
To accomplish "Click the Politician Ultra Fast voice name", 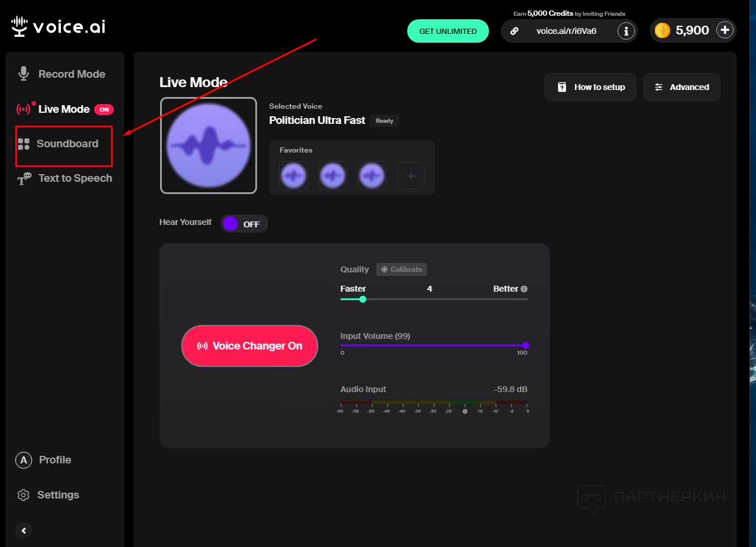I will (x=317, y=120).
